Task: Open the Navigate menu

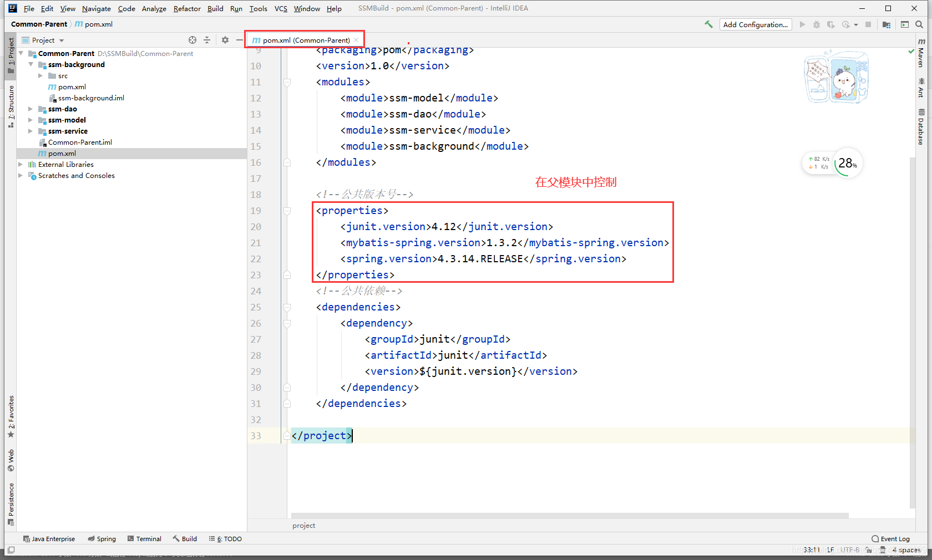Action: (97, 8)
